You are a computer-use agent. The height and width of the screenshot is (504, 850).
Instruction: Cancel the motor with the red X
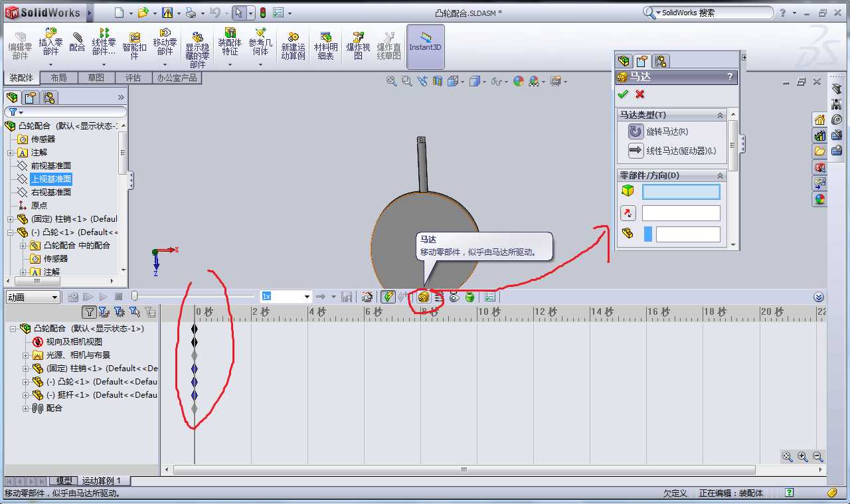click(639, 94)
